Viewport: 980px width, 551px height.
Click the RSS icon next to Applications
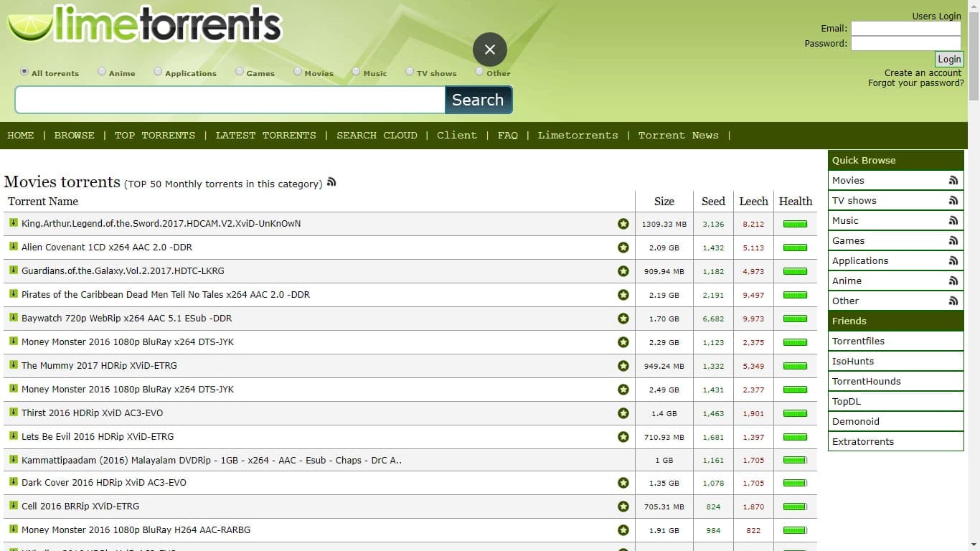click(953, 261)
